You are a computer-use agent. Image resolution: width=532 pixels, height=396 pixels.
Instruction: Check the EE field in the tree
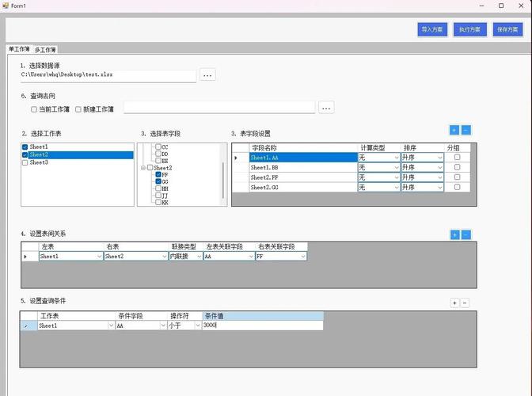point(158,161)
